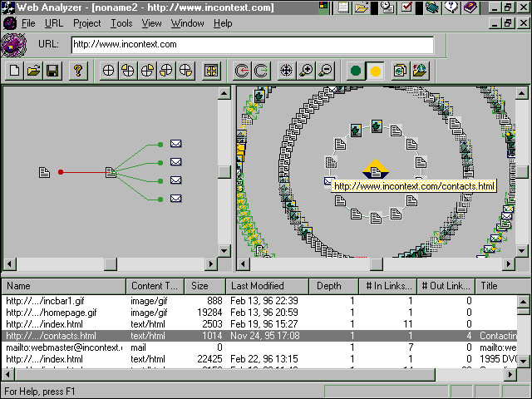Screen dimensions: 532x399
Task: Select the http://.../incbar1.gif row
Action: (x=259, y=301)
